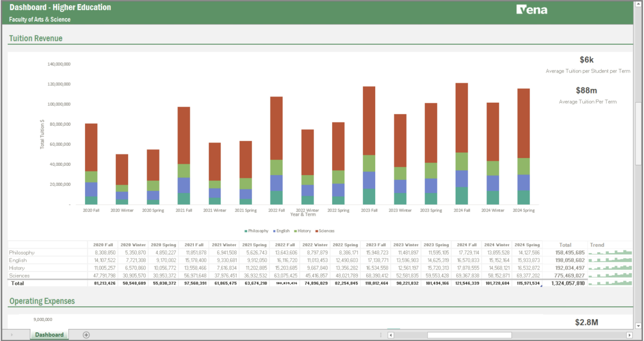Click the Tuition Revenue section heading
644x341 pixels.
(36, 38)
